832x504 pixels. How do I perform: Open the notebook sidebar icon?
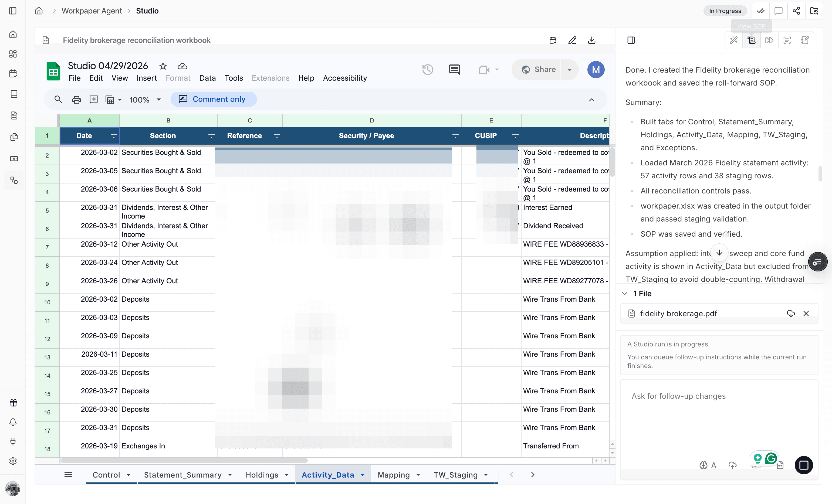(x=14, y=94)
